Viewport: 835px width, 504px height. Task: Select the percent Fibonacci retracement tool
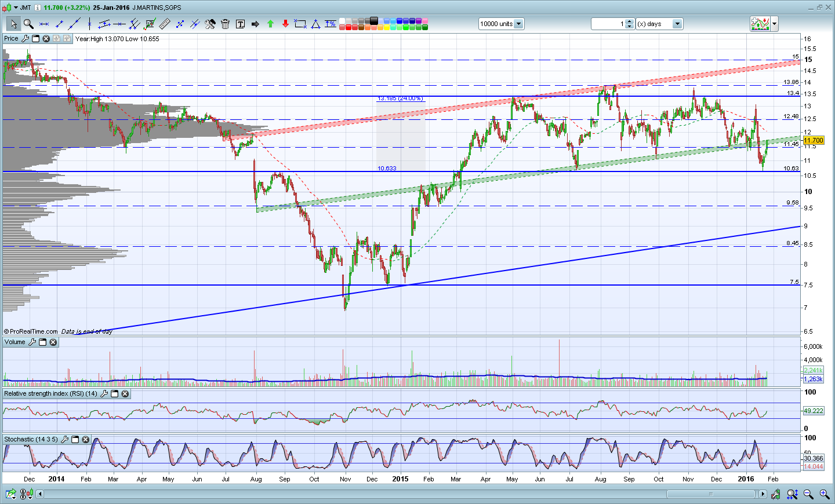[x=331, y=24]
